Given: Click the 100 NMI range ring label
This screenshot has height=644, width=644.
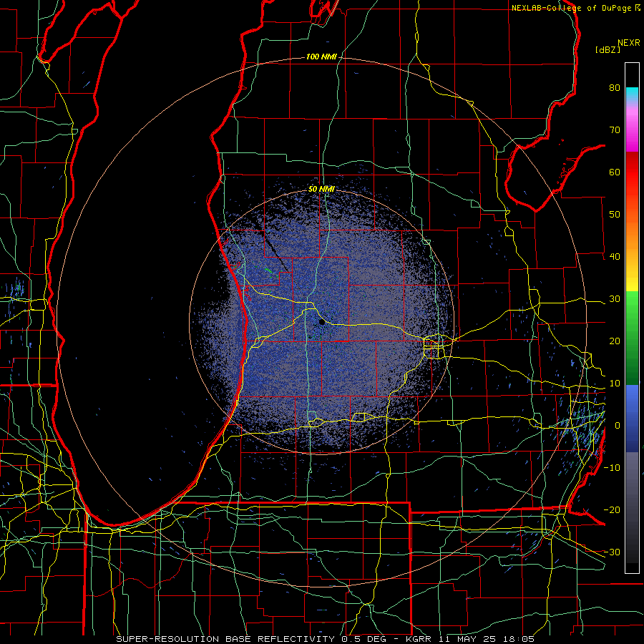Looking at the screenshot, I should (321, 57).
